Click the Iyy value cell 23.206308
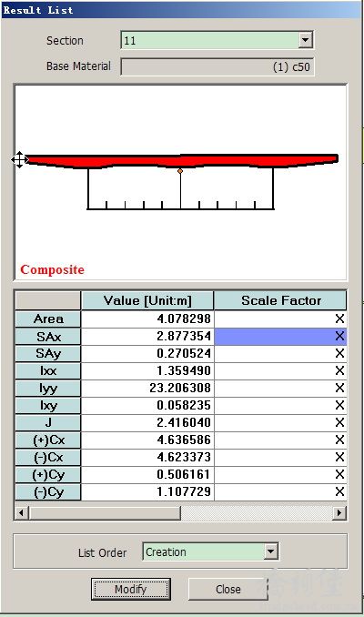The image size is (364, 617). 147,388
